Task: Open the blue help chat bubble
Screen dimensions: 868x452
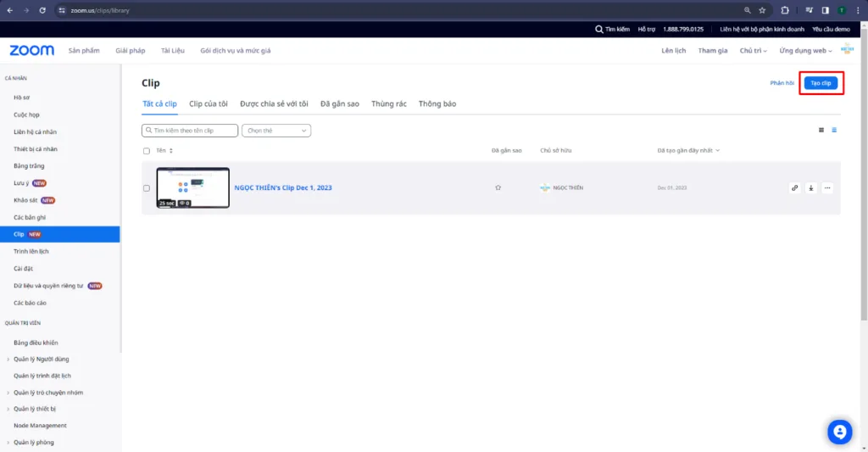Action: coord(839,432)
